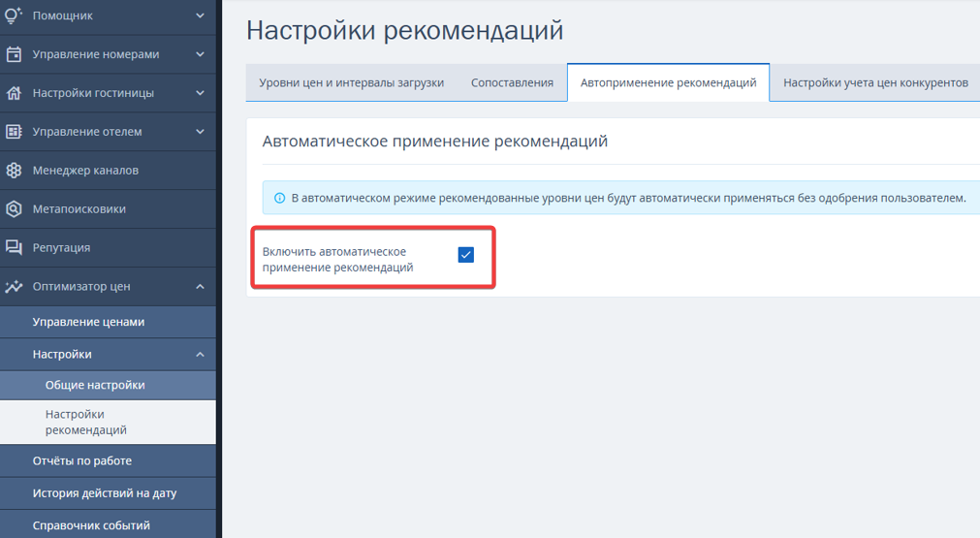
Task: Click the Управление отелем icon
Action: point(14,132)
